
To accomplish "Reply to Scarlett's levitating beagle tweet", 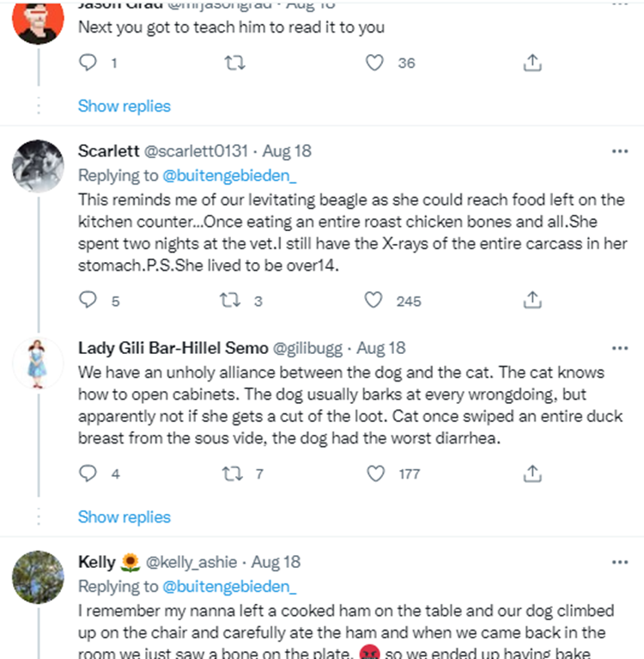I will (x=88, y=300).
